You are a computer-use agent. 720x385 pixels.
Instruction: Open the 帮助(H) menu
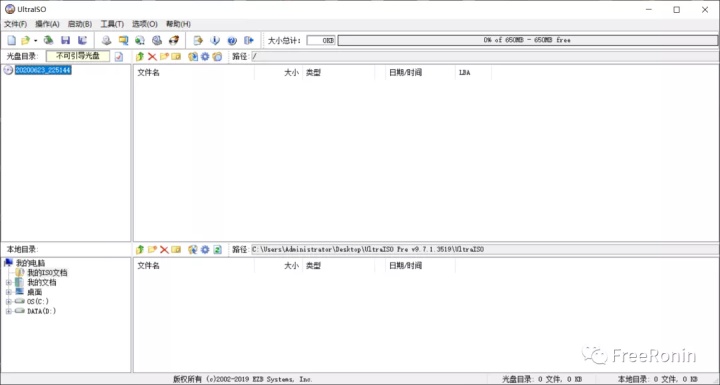(178, 24)
